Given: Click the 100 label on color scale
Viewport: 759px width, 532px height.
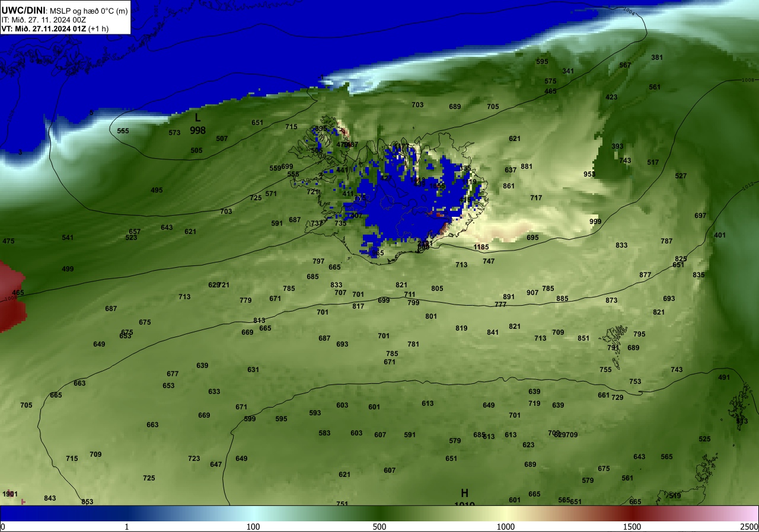Looking at the screenshot, I should 253,527.
